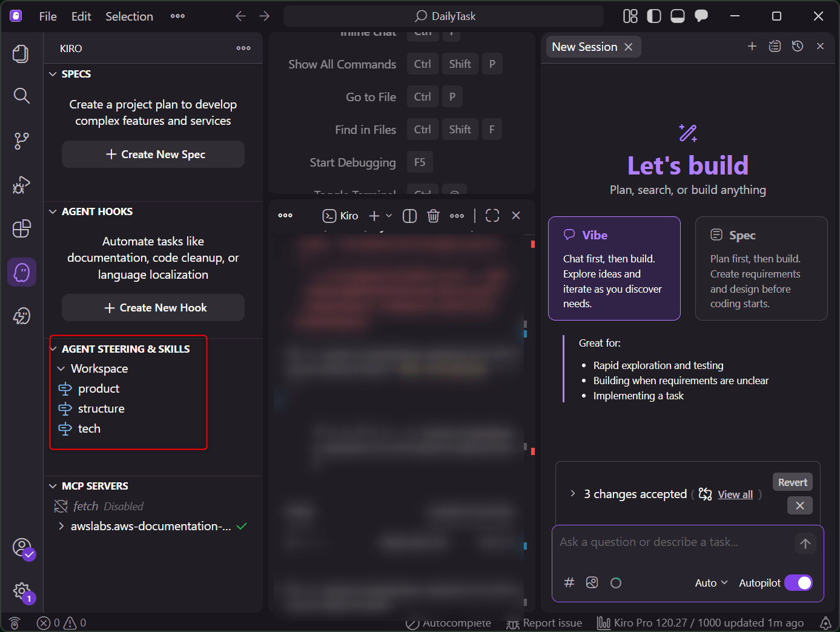
Task: Toggle the primary sidebar visibility
Action: [x=654, y=16]
